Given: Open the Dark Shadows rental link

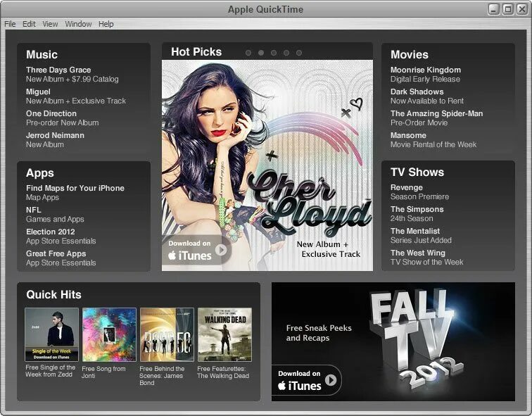Looking at the screenshot, I should pyautogui.click(x=427, y=96).
